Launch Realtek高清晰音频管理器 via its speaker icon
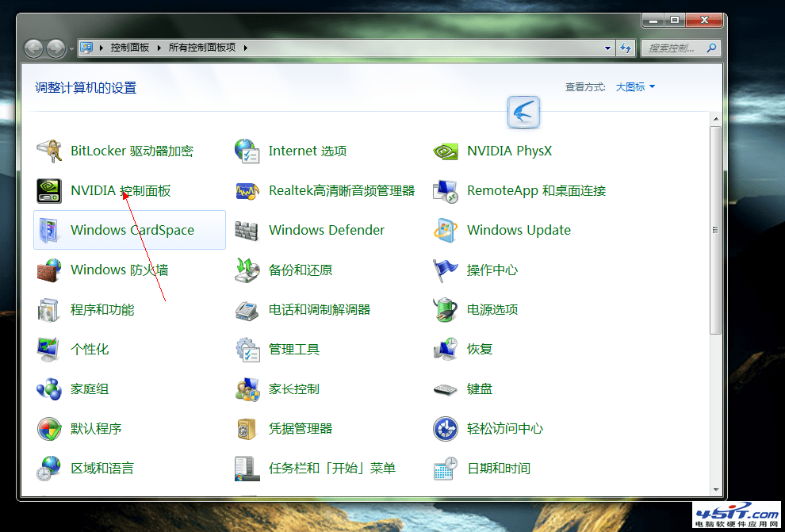 pyautogui.click(x=247, y=190)
